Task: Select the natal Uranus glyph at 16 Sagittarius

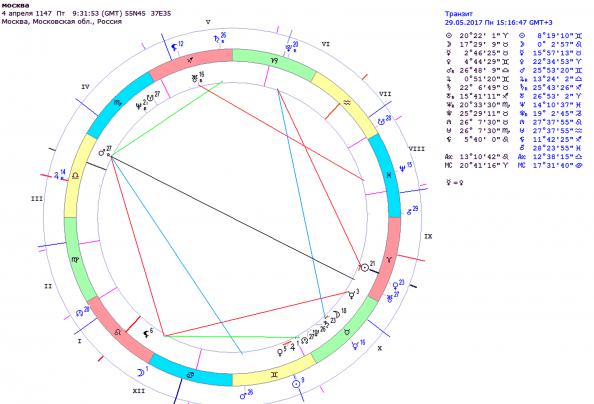Action: [x=195, y=78]
